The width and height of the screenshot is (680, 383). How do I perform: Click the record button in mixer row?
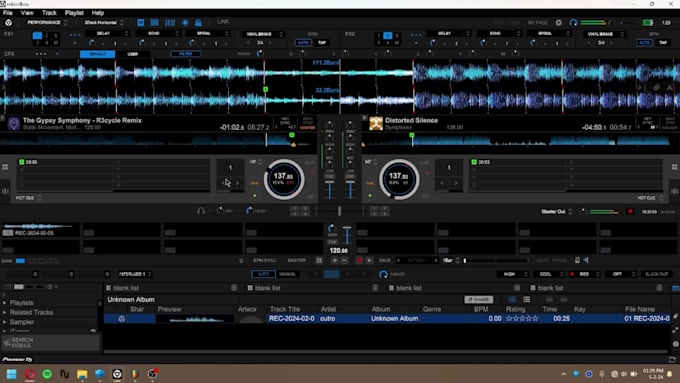(630, 212)
